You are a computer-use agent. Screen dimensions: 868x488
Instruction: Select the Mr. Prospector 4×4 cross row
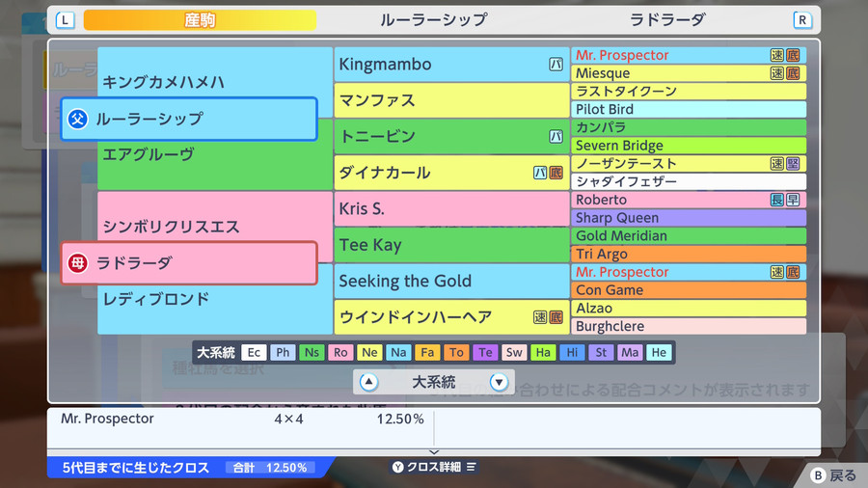point(242,419)
